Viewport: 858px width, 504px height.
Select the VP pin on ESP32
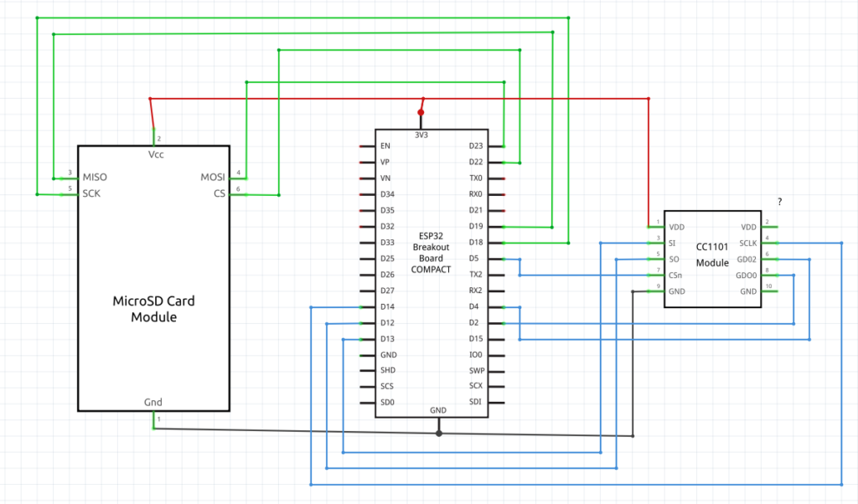[x=385, y=162]
